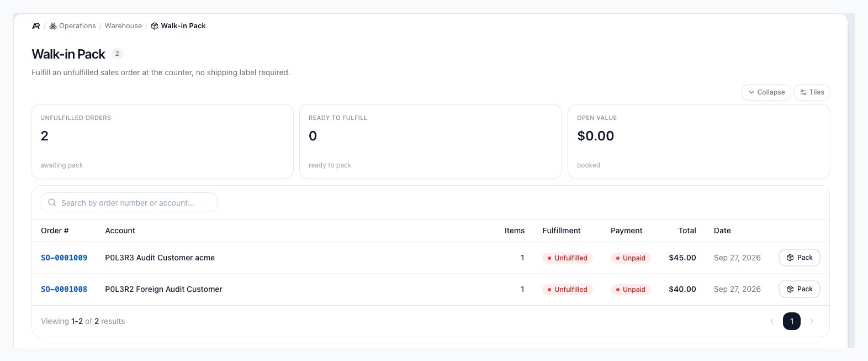Click the Ready to Fulfill tile
Image resolution: width=868 pixels, height=361 pixels.
(x=431, y=142)
